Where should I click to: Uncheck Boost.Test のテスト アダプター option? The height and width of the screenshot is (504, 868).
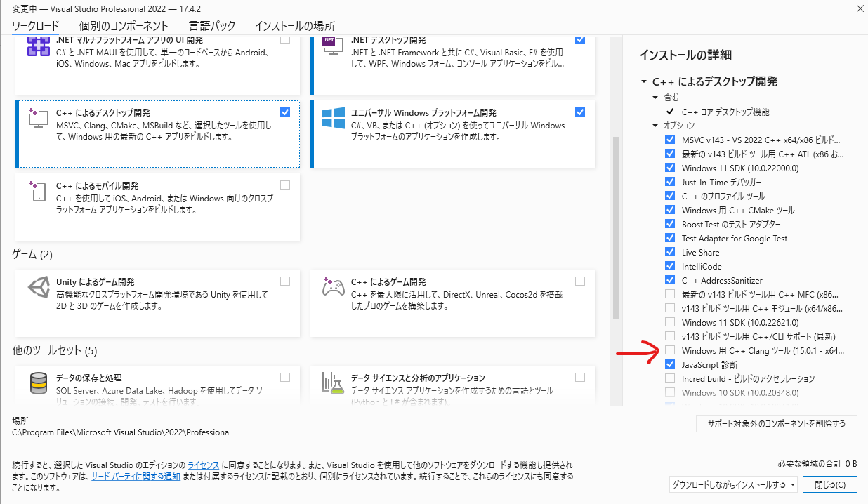coord(670,224)
